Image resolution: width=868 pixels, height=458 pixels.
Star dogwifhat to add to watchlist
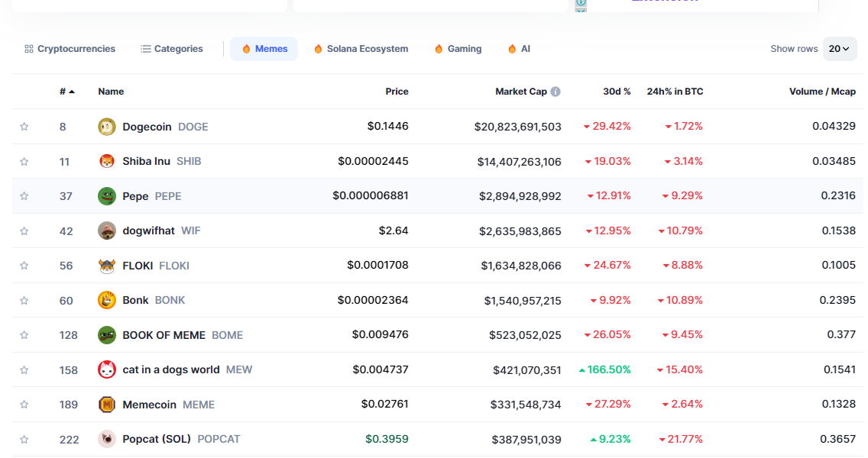24,231
